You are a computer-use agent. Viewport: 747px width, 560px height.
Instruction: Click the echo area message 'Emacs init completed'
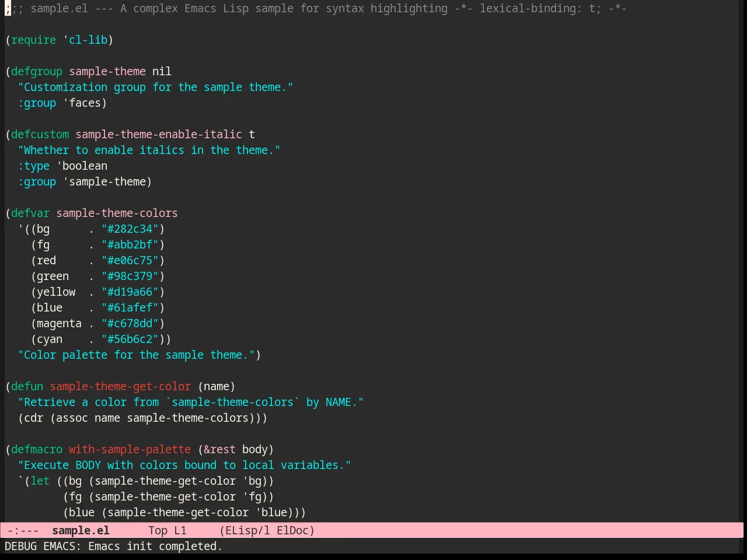pos(155,546)
